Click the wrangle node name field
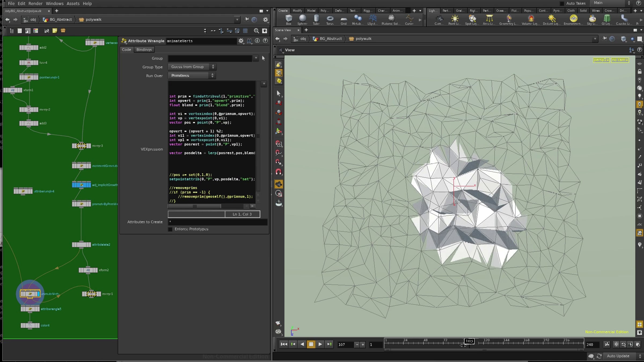Viewport: 644px width, 362px height. (x=201, y=41)
